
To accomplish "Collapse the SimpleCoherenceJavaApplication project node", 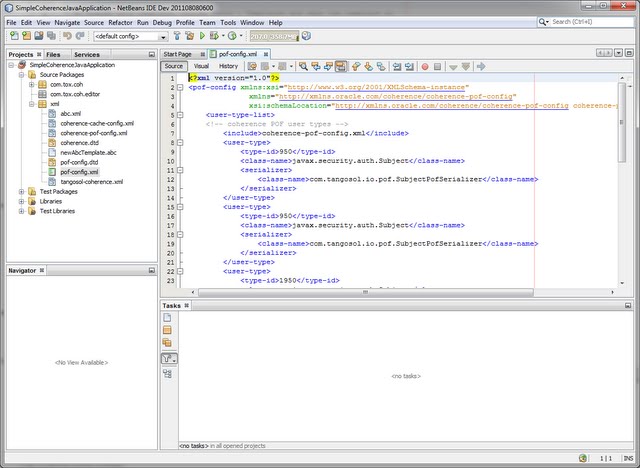I will point(12,65).
